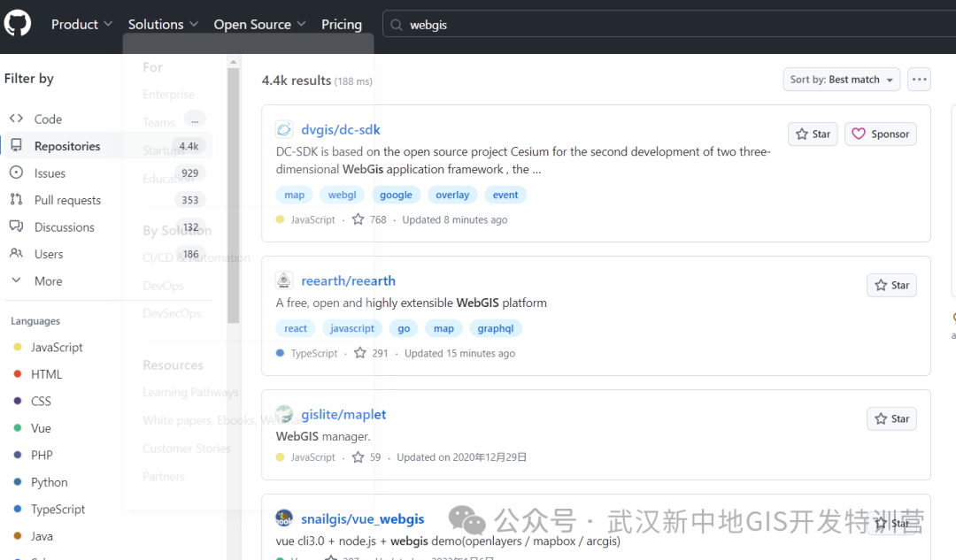The height and width of the screenshot is (560, 956).
Task: Expand the Open Source menu
Action: pyautogui.click(x=259, y=25)
